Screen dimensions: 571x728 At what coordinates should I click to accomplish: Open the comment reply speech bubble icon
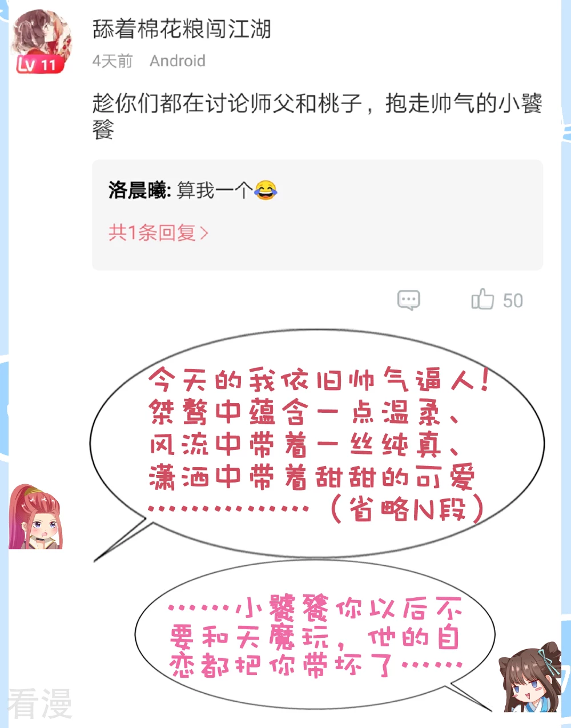pyautogui.click(x=408, y=300)
